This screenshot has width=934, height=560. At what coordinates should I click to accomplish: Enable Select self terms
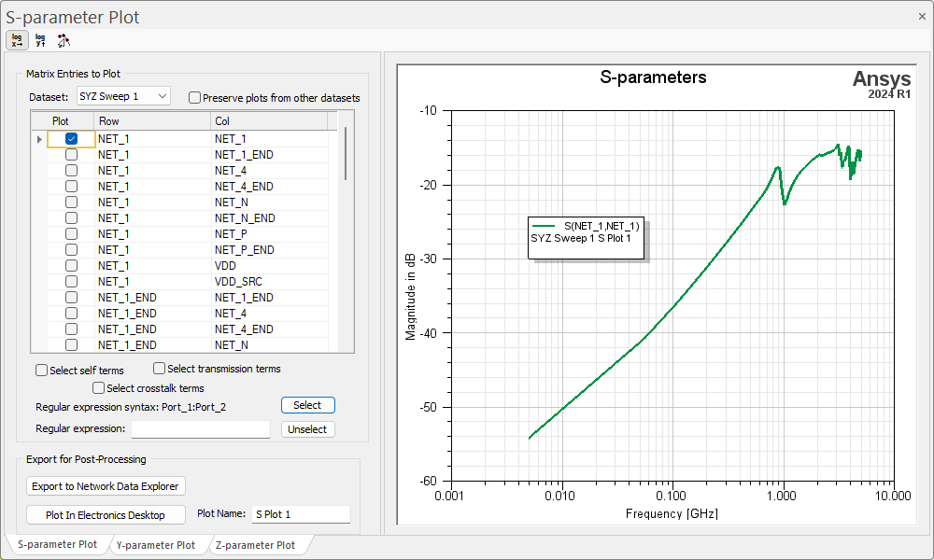pos(41,370)
